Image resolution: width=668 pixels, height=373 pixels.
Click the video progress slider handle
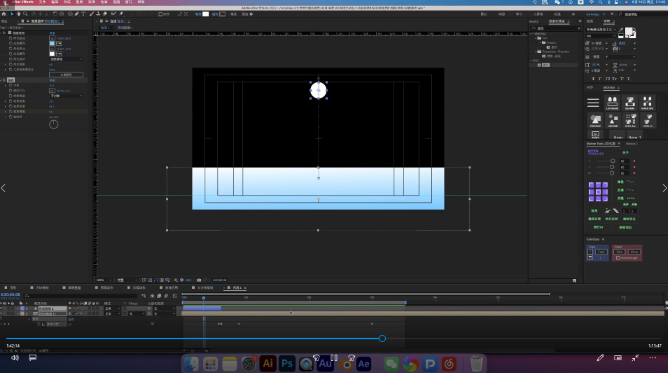(382, 339)
